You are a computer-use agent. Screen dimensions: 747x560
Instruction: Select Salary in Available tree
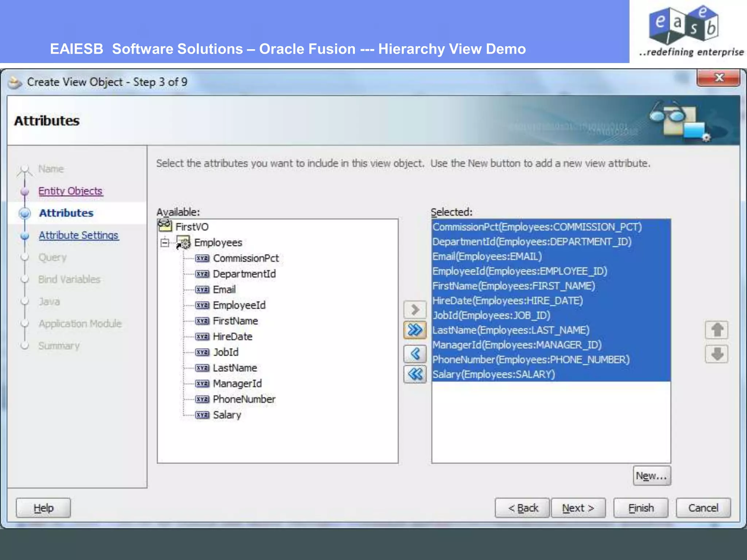[227, 415]
